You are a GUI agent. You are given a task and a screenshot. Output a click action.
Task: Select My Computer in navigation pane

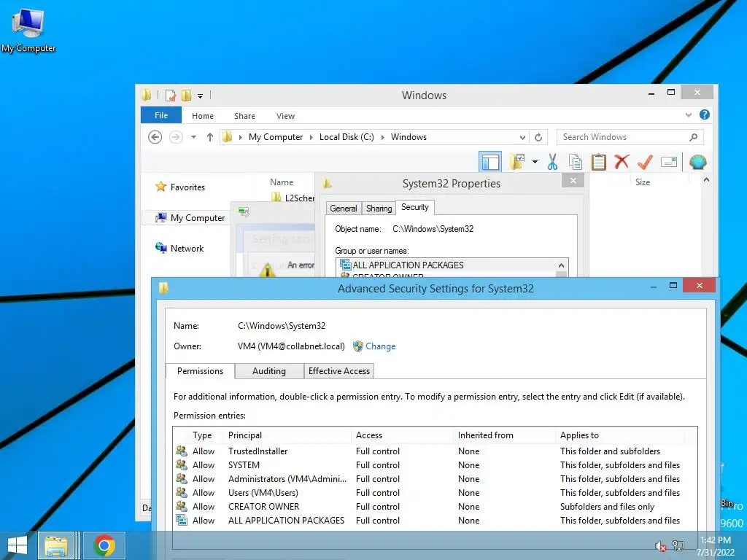(x=190, y=217)
